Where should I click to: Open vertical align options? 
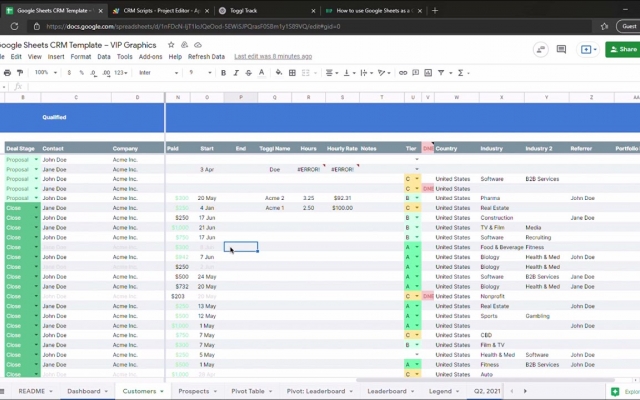pyautogui.click(x=349, y=73)
